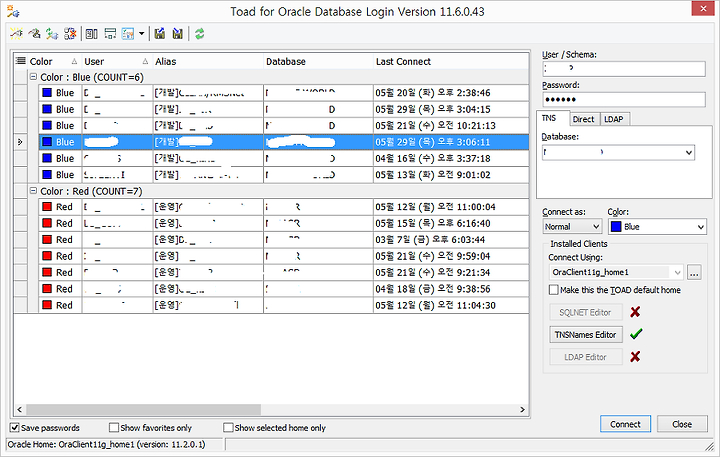Open the TNSNames Editor button
This screenshot has width=720, height=457.
click(x=585, y=334)
